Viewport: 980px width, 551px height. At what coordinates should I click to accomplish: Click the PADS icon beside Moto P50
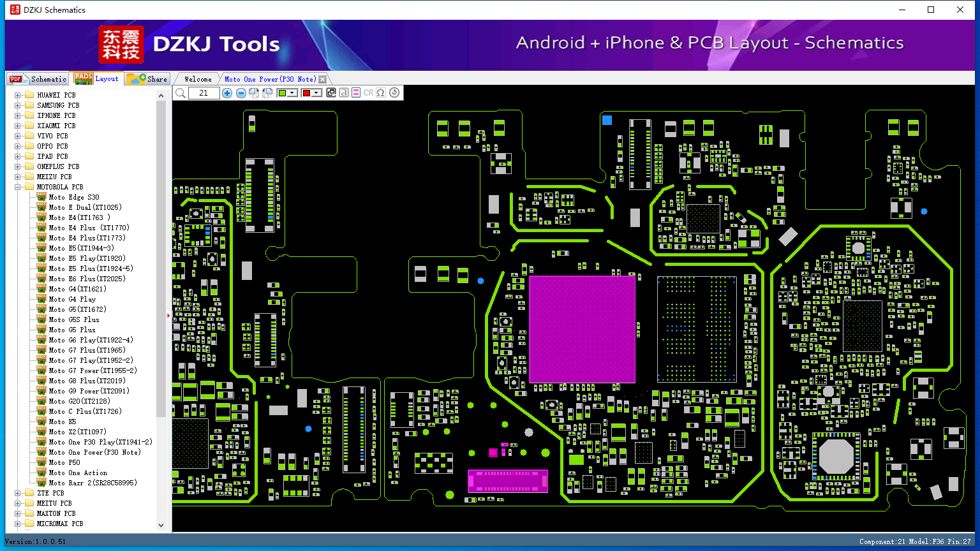41,462
